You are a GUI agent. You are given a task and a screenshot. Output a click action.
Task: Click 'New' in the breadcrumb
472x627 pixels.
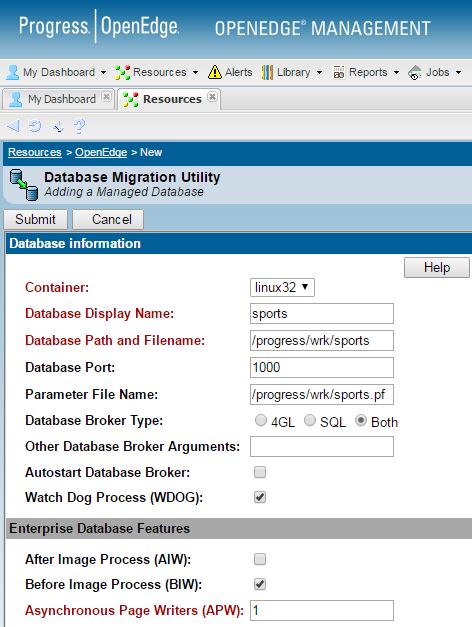(151, 152)
